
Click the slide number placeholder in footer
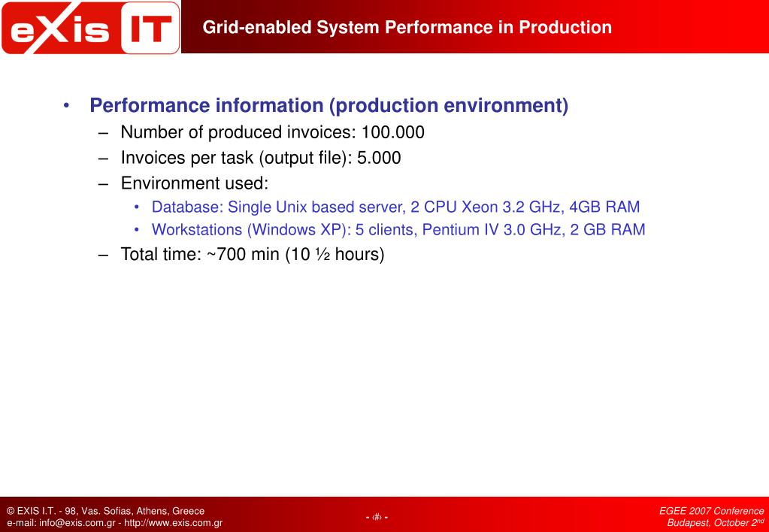[377, 517]
